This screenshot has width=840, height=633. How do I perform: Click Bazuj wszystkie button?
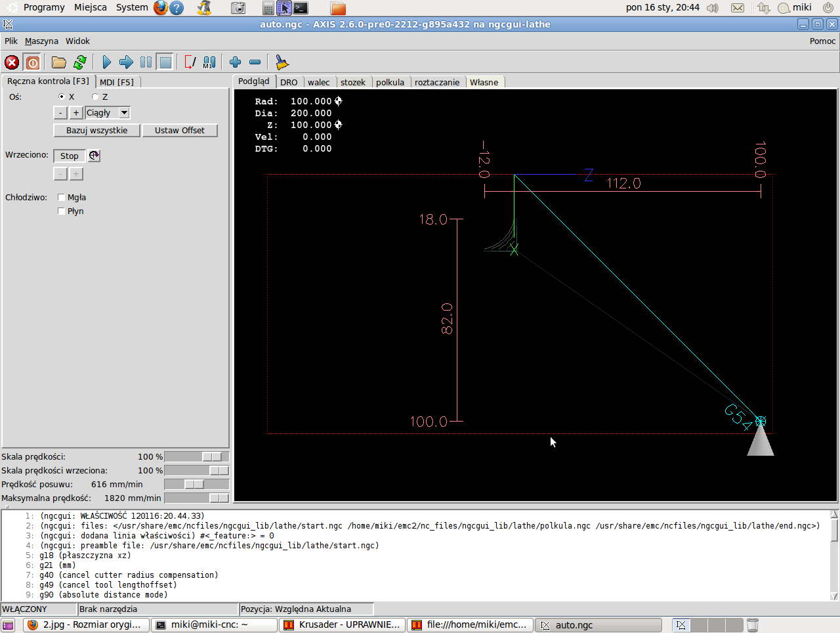[x=97, y=130]
